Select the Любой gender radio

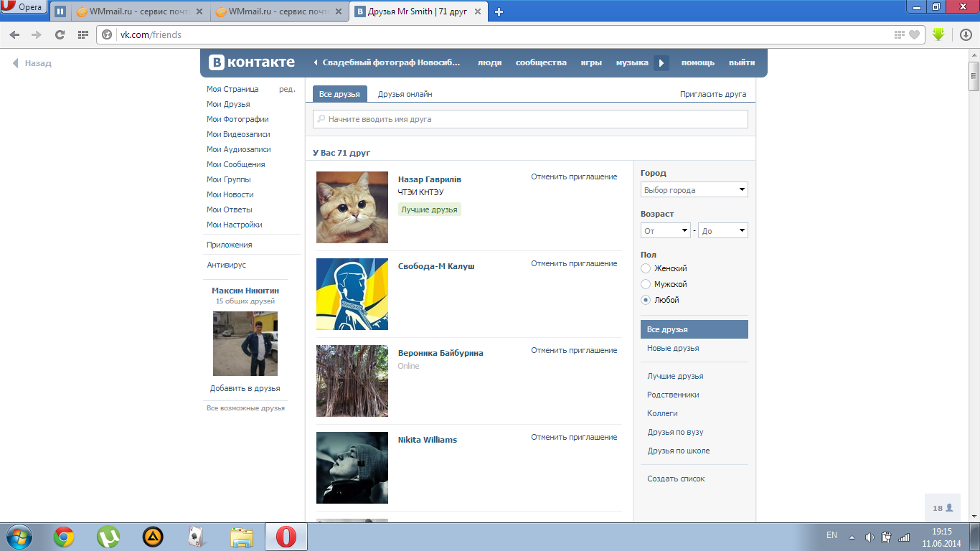tap(646, 300)
